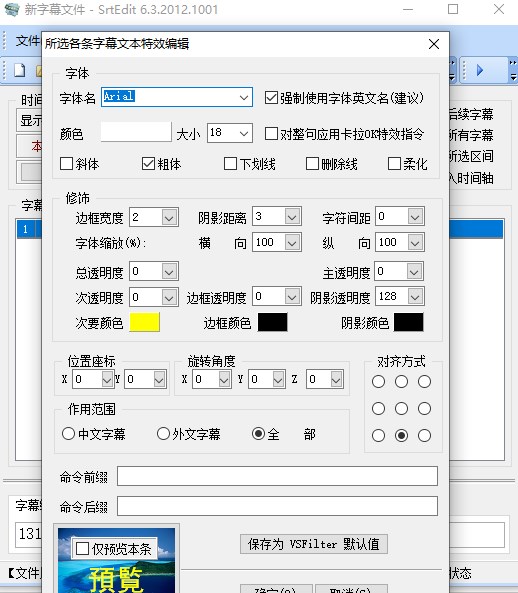The height and width of the screenshot is (593, 518).
Task: Open the 横向 scale dropdown
Action: click(x=292, y=242)
